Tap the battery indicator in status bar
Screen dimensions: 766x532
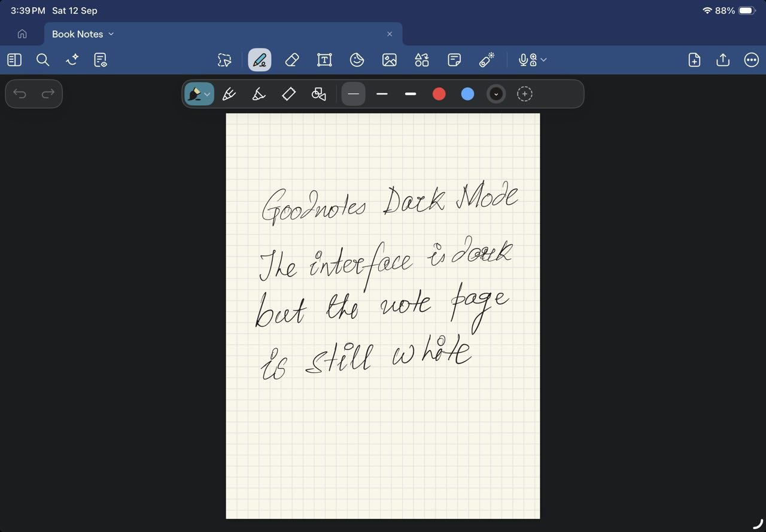(x=747, y=11)
